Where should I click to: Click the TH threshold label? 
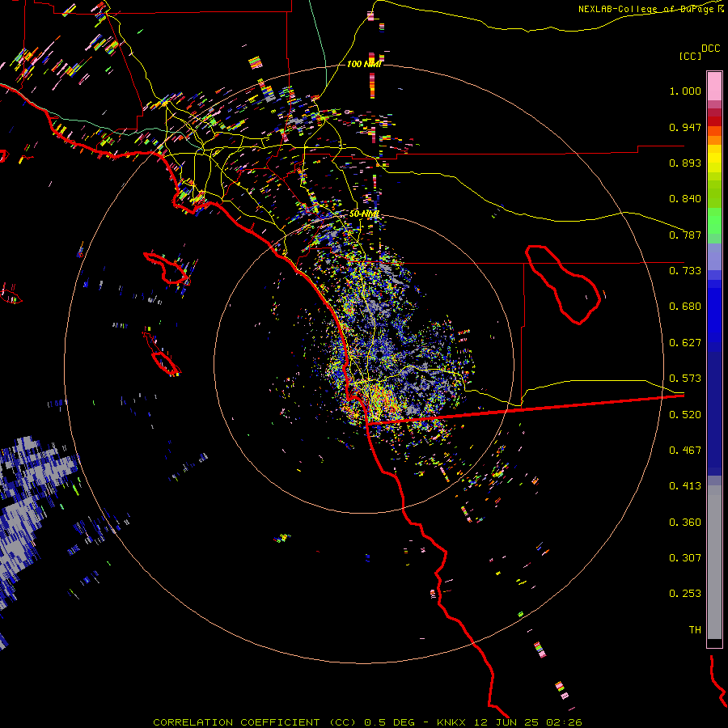tap(695, 630)
